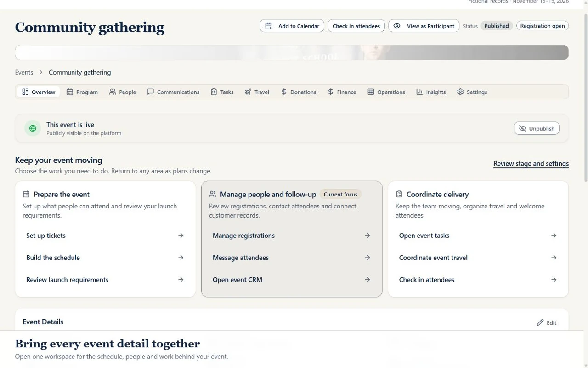Click the Settings tab gear icon

[x=460, y=92]
